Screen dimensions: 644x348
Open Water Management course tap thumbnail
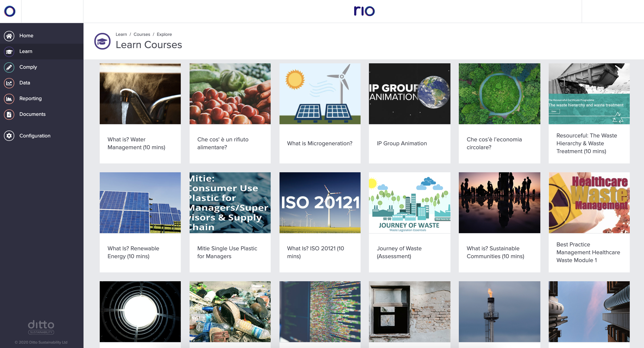[140, 94]
